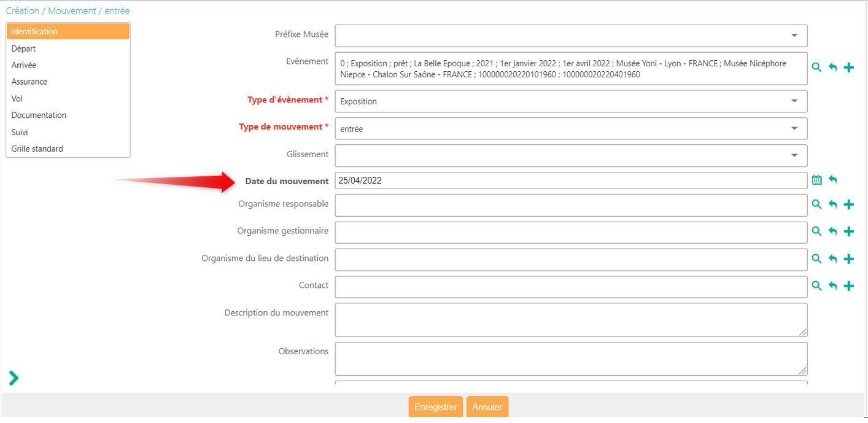Screen dimensions: 868x423
Task: Reset the Date du mouvement field
Action: tap(833, 180)
